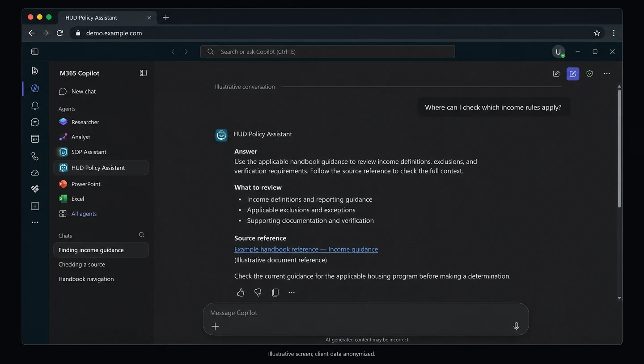Viewport: 644px width, 364px height.
Task: Click the thumbs down icon under the answer
Action: pyautogui.click(x=258, y=292)
